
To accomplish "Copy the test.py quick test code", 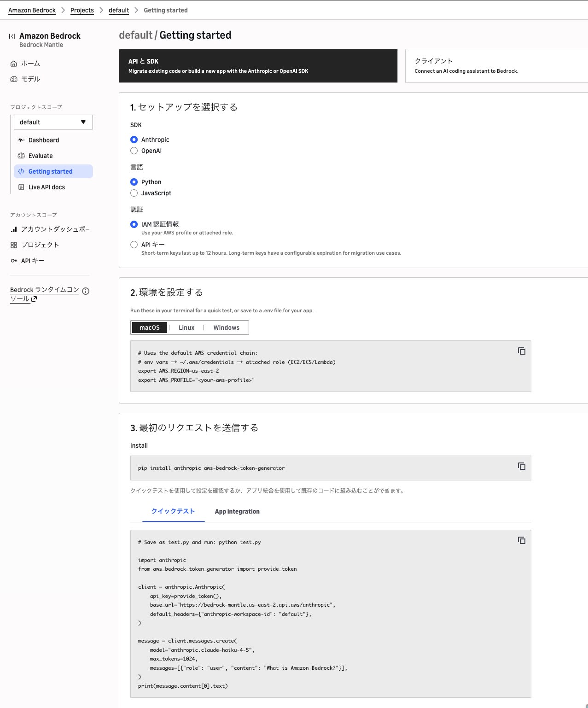I will tap(522, 540).
